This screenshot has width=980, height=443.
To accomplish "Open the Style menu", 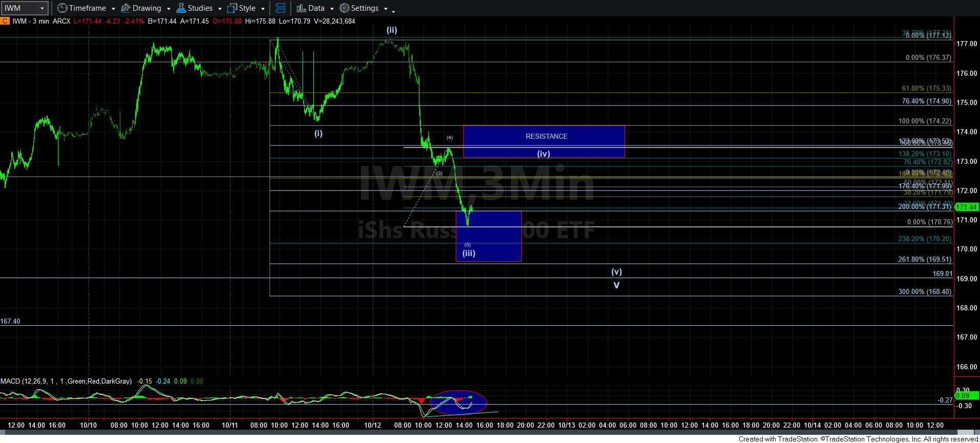I will 246,8.
